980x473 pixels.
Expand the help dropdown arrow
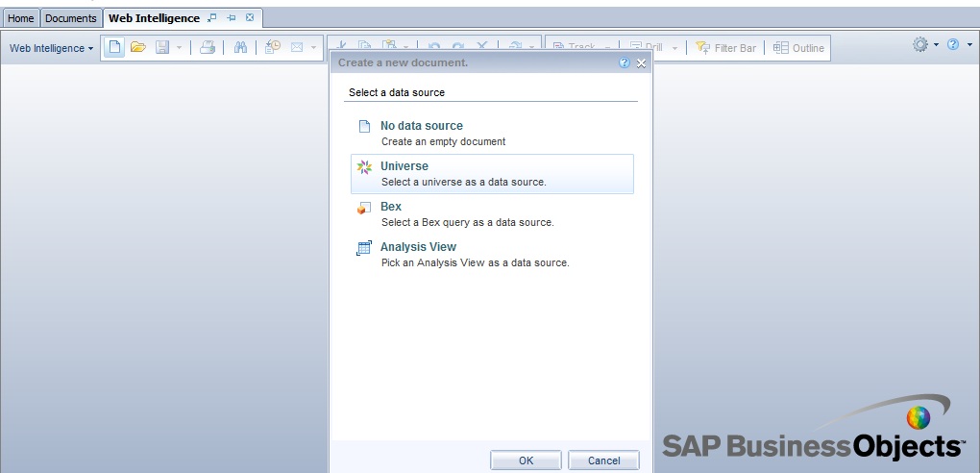[970, 45]
